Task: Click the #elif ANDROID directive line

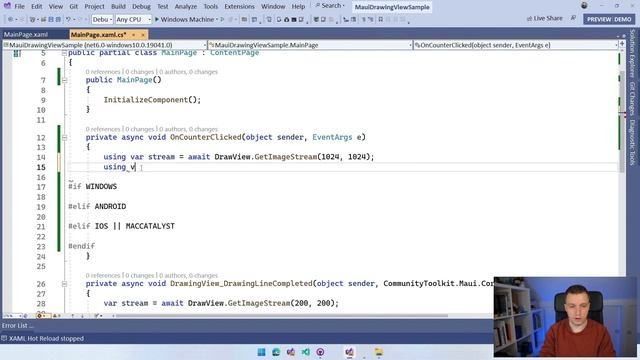Action: point(97,206)
